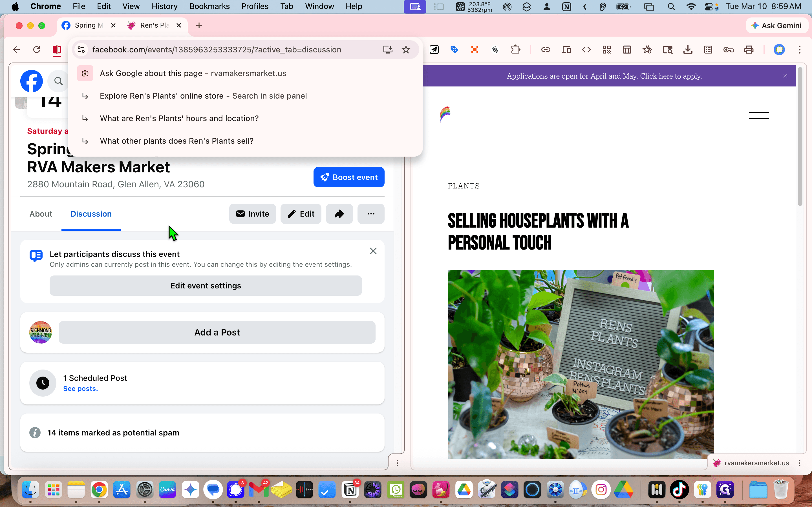The image size is (812, 507).
Task: Open Chrome extensions puzzle icon
Action: pos(515,50)
